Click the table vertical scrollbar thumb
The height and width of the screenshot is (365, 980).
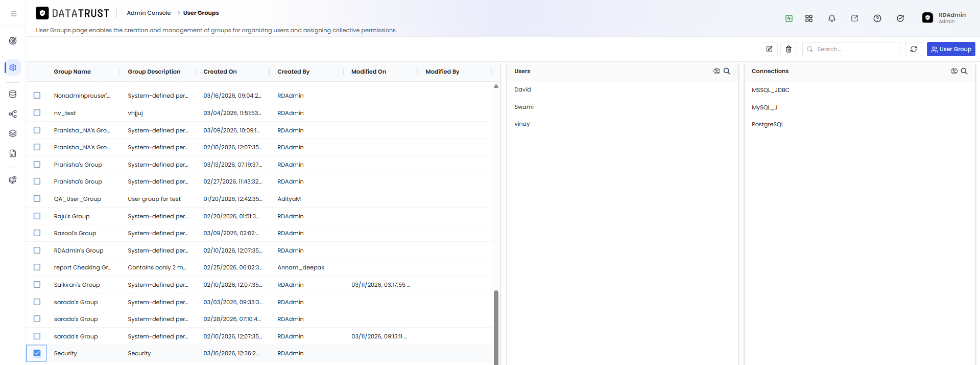(x=496, y=327)
